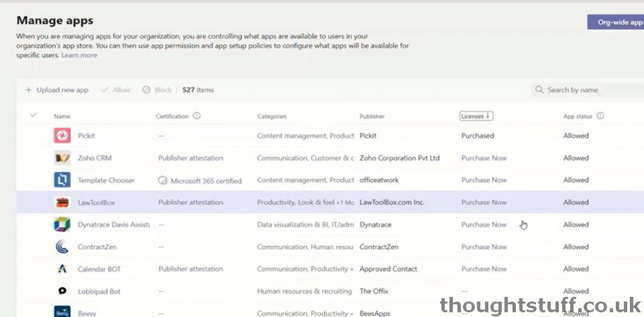Image resolution: width=644 pixels, height=317 pixels.
Task: Open the Dynatrace Davis Assistant name
Action: 114,224
